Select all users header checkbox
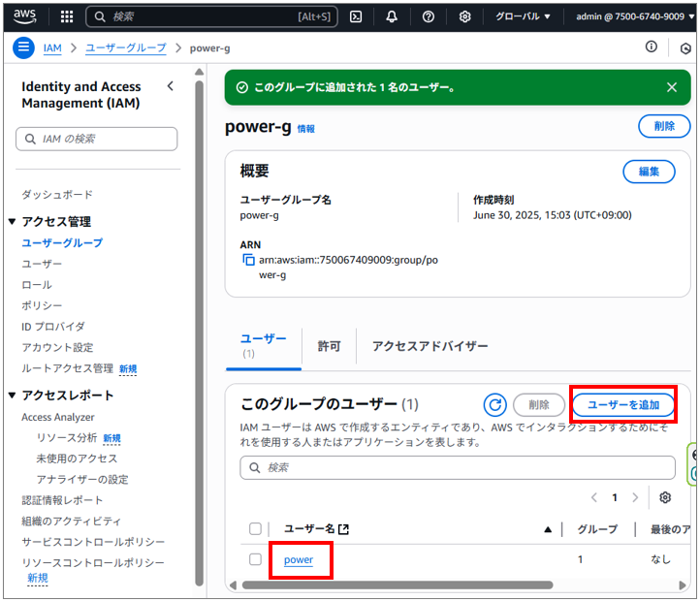This screenshot has width=700, height=601. [x=255, y=528]
